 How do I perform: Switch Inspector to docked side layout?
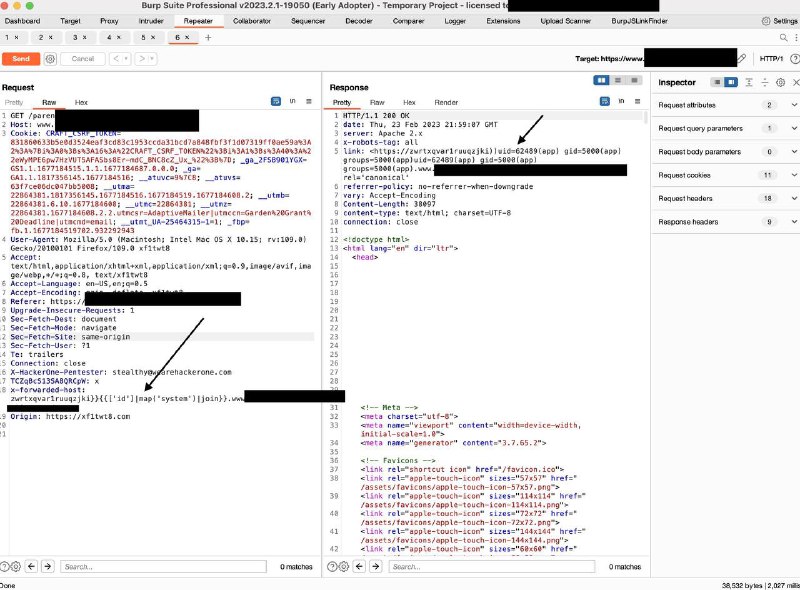point(731,82)
